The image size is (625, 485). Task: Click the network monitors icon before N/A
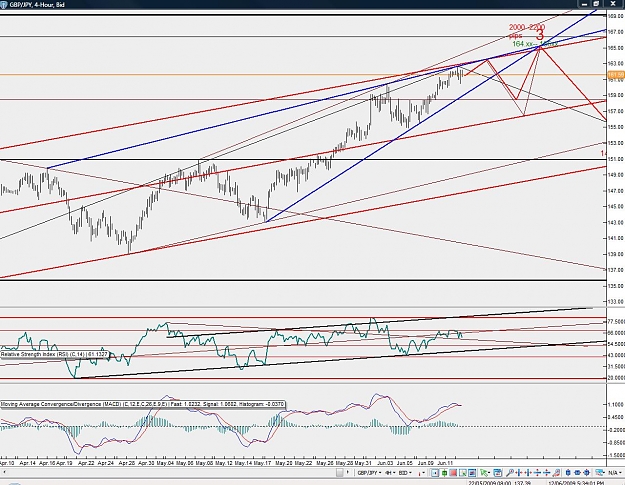click(600, 473)
